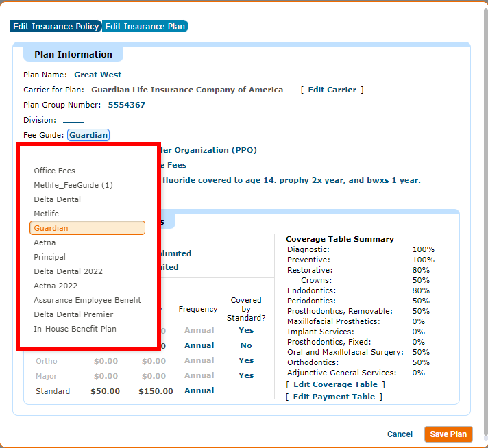The width and height of the screenshot is (488, 448).
Task: Click the Save Plan button
Action: pyautogui.click(x=448, y=434)
